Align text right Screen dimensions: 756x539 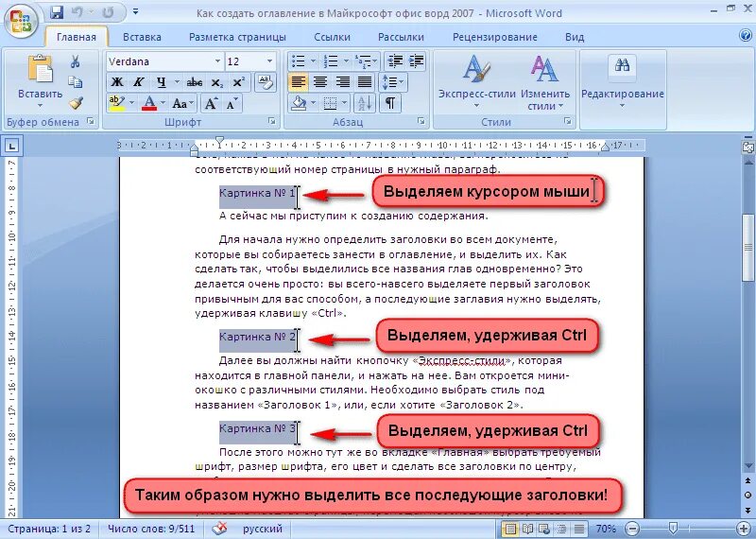tap(342, 82)
